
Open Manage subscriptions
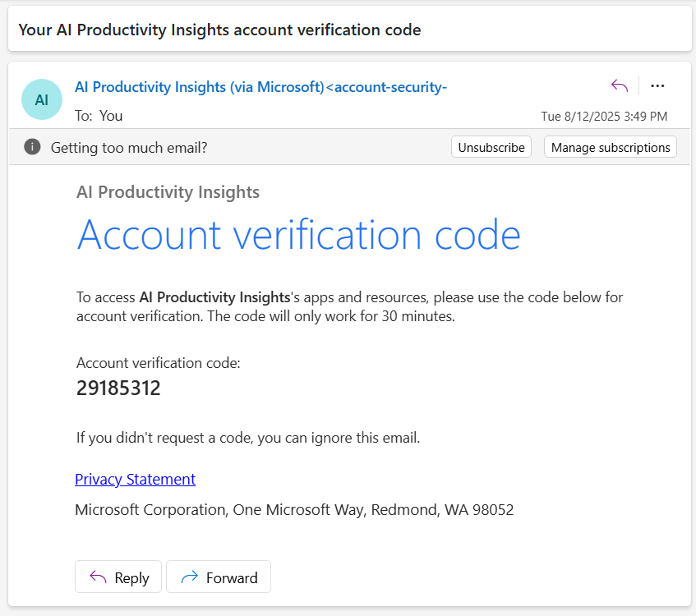click(x=610, y=147)
